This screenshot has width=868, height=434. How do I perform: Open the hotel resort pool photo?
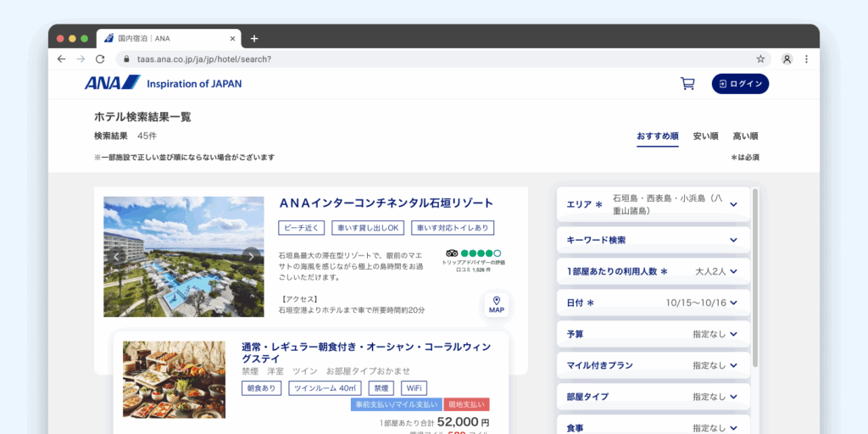[184, 257]
